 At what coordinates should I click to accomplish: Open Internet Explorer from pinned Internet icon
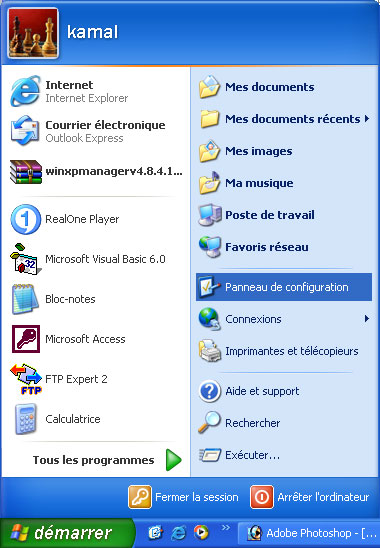[x=25, y=91]
